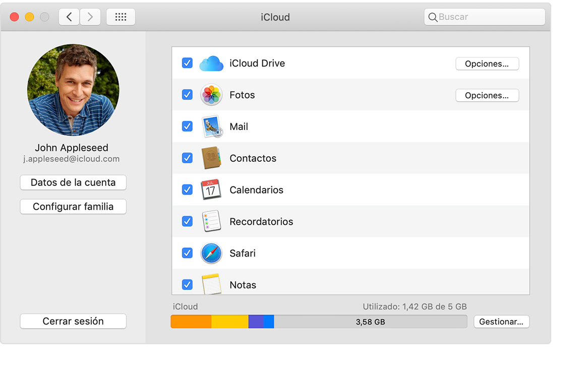Show all preferences with the grid button
This screenshot has width=588, height=387.
click(x=121, y=17)
